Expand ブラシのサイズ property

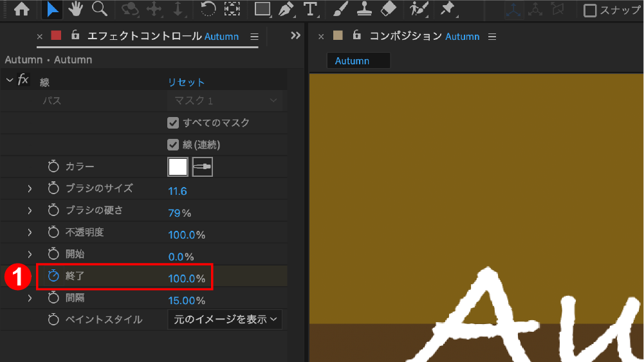[30, 188]
